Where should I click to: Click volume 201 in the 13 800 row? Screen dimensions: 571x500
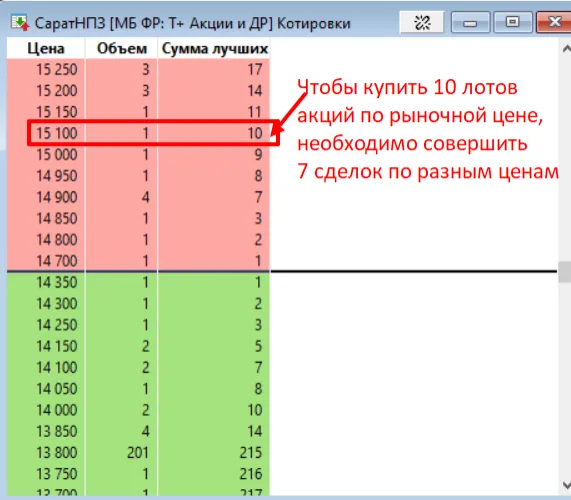point(138,453)
